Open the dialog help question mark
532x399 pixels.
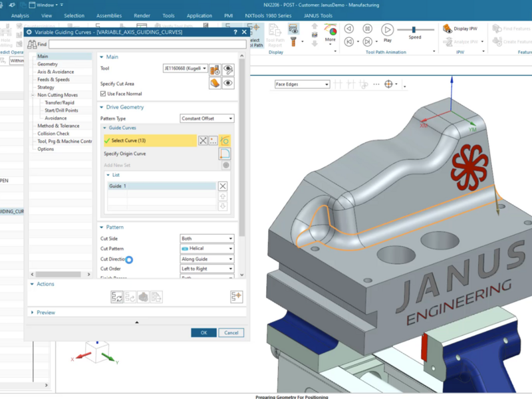[x=235, y=32]
